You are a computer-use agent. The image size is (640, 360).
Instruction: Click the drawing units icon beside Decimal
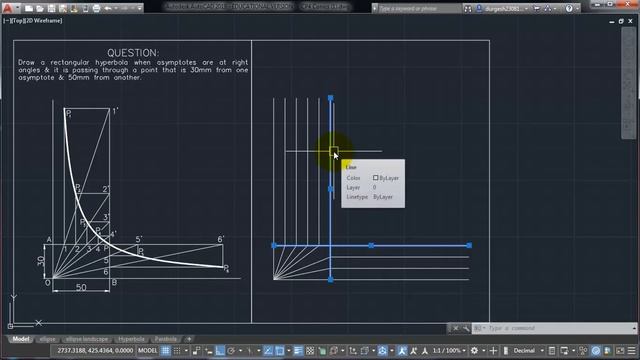506,351
